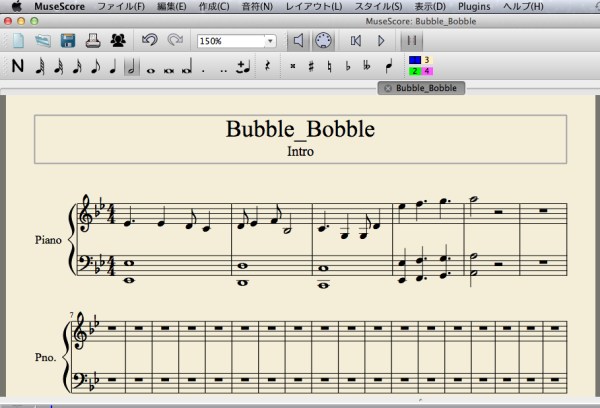Image resolution: width=600 pixels, height=408 pixels.
Task: Toggle sound speaker button
Action: coord(298,41)
